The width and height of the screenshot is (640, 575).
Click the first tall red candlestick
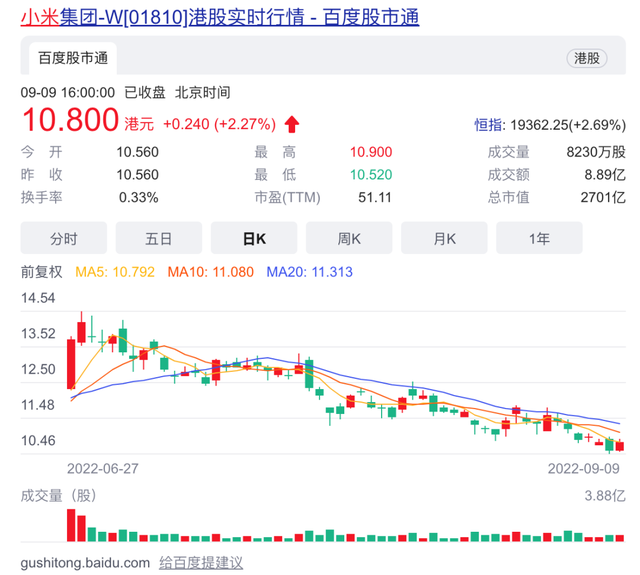[x=71, y=363]
